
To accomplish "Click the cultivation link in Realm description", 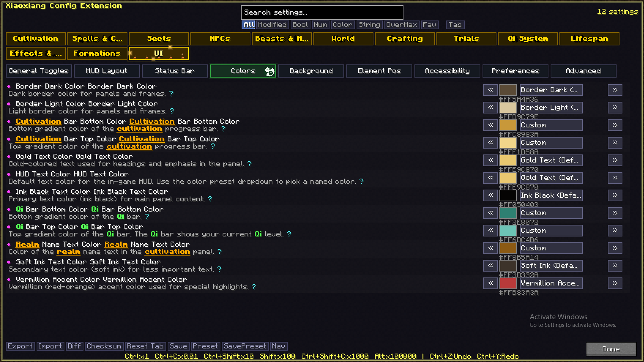I will point(167,252).
